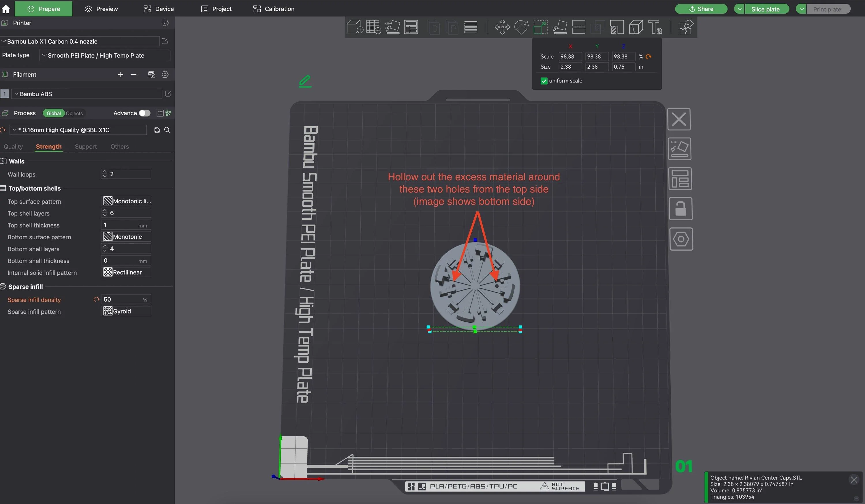Open the Support painting tool

pos(617,27)
